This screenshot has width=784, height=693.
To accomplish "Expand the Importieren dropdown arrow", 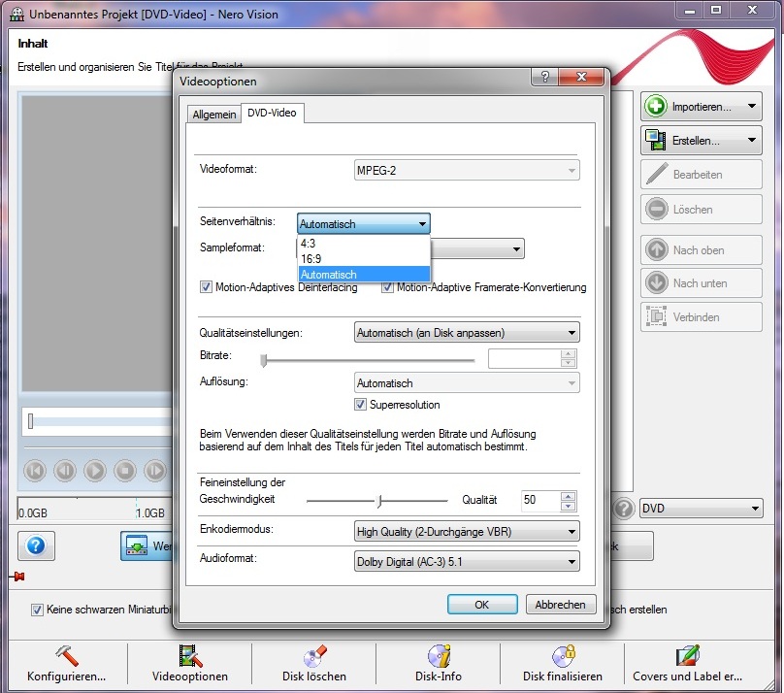I will point(752,106).
